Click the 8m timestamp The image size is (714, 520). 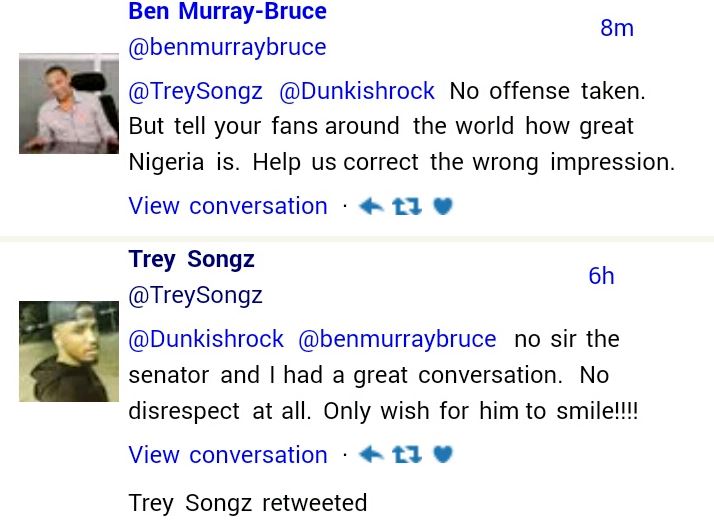coord(617,28)
